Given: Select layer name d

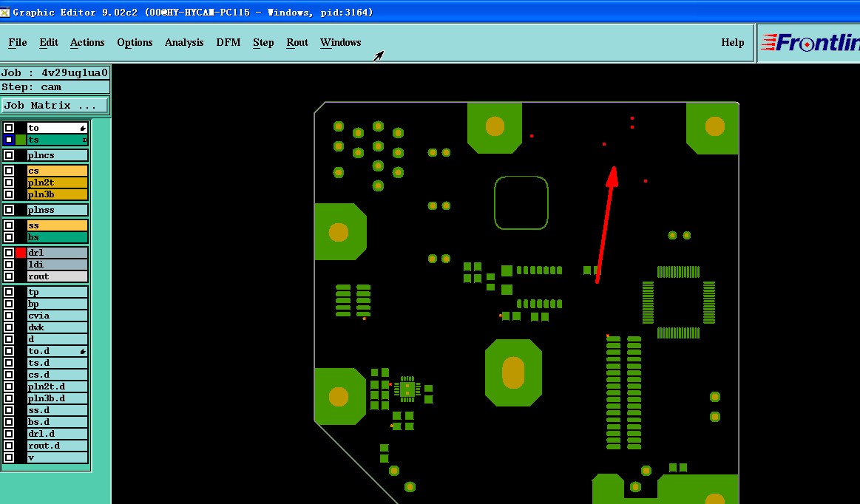Looking at the screenshot, I should pyautogui.click(x=58, y=339).
